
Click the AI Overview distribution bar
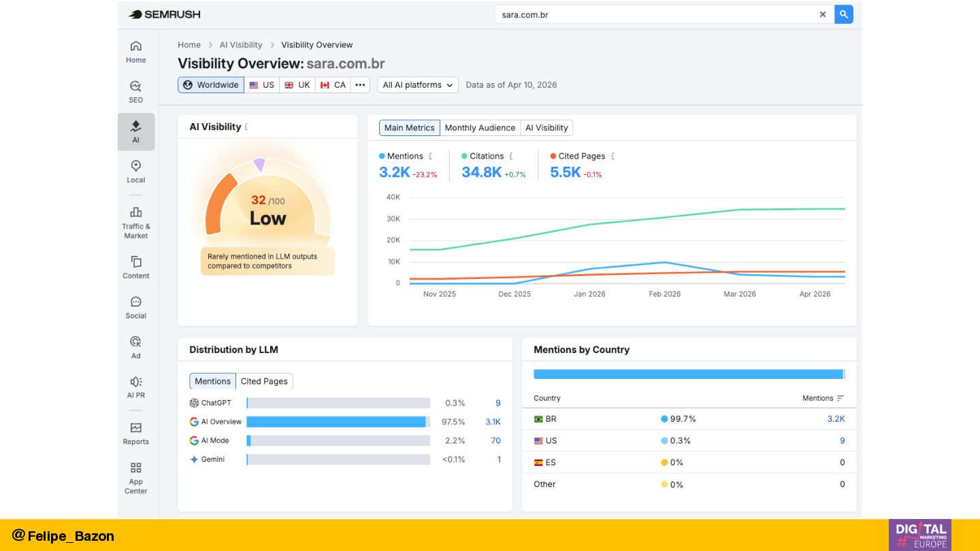pyautogui.click(x=338, y=422)
